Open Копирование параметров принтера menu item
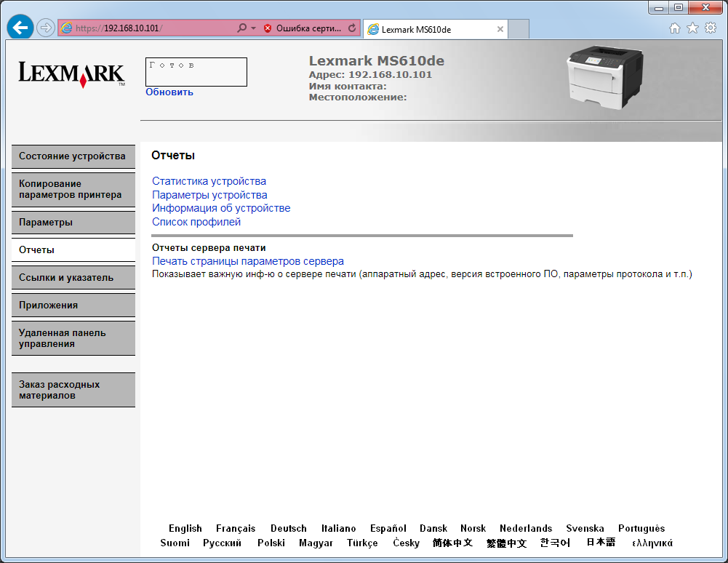Screen dimensions: 728x563 click(73, 190)
